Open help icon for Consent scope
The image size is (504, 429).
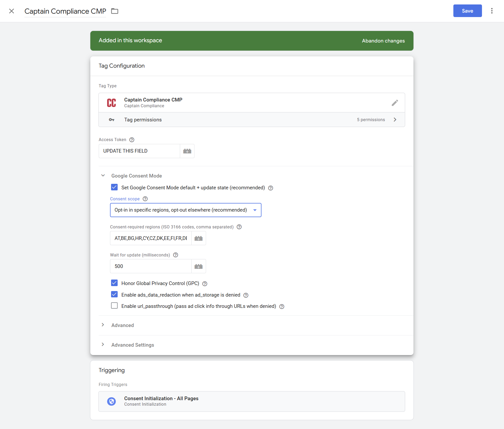point(145,199)
